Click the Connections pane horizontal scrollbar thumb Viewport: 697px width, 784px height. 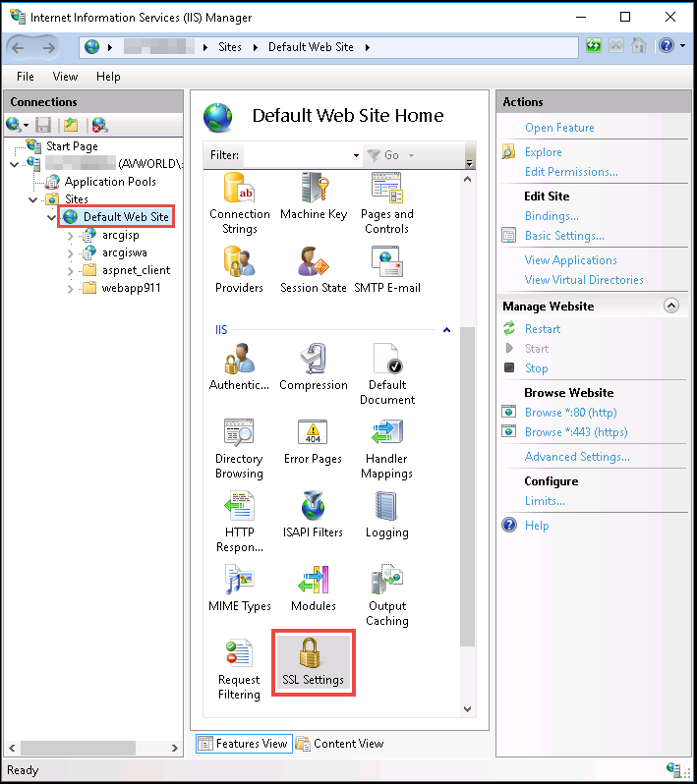point(78,748)
